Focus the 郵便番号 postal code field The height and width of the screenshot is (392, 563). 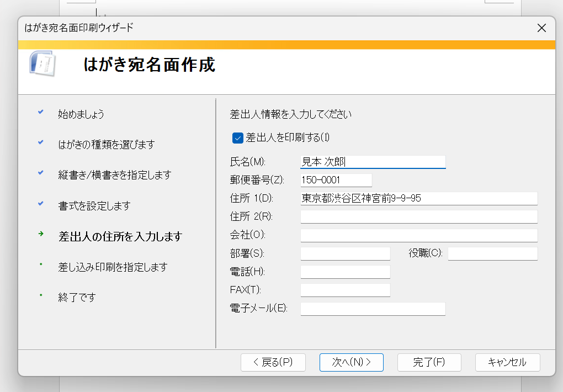click(x=336, y=180)
